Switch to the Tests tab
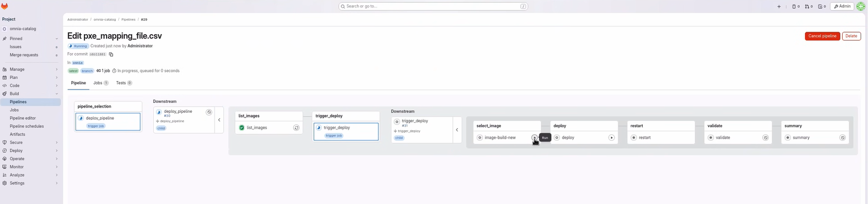Screen dimensions: 868x204 pyautogui.click(x=124, y=83)
